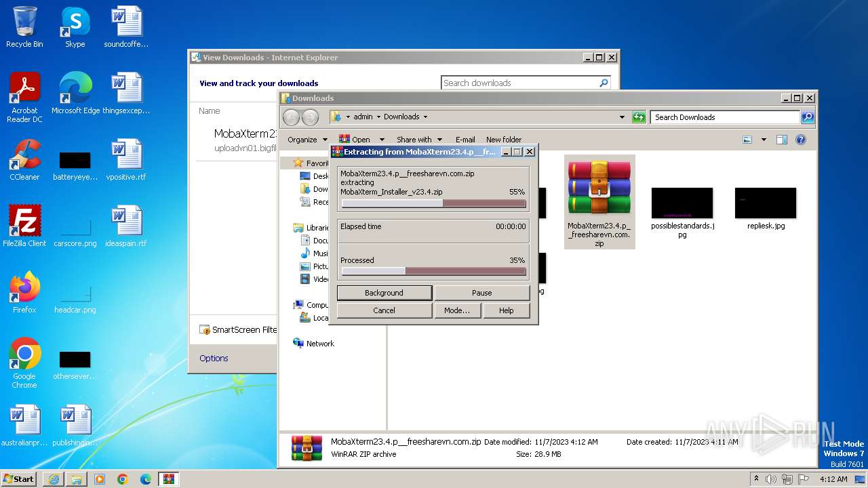868x488 pixels.
Task: Open CCleaner desktop shortcut
Action: pos(24,160)
